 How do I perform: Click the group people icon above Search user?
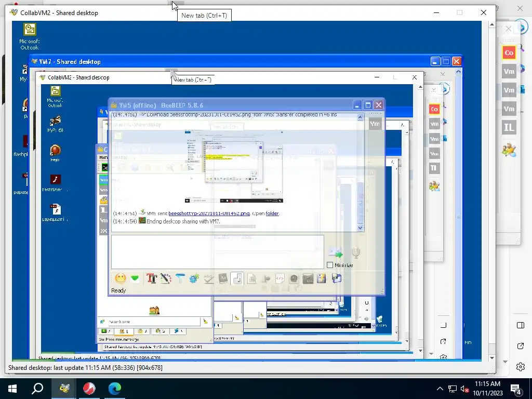click(x=154, y=310)
